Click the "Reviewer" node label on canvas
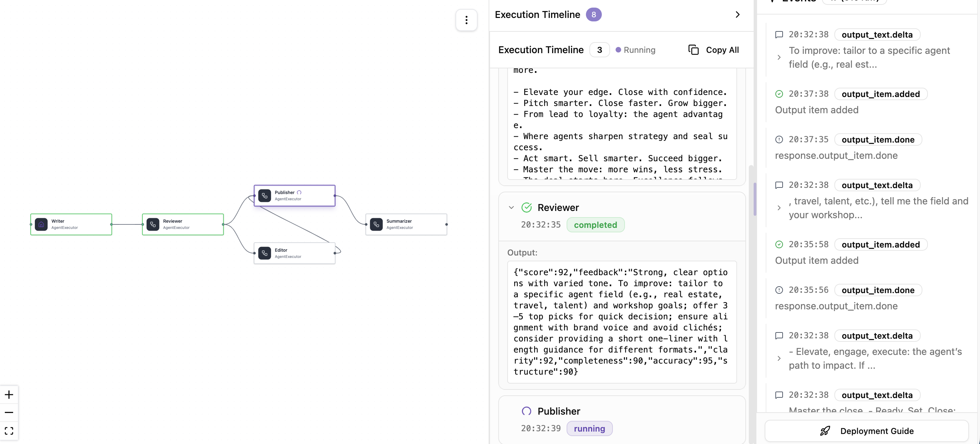The width and height of the screenshot is (980, 444). [x=172, y=221]
